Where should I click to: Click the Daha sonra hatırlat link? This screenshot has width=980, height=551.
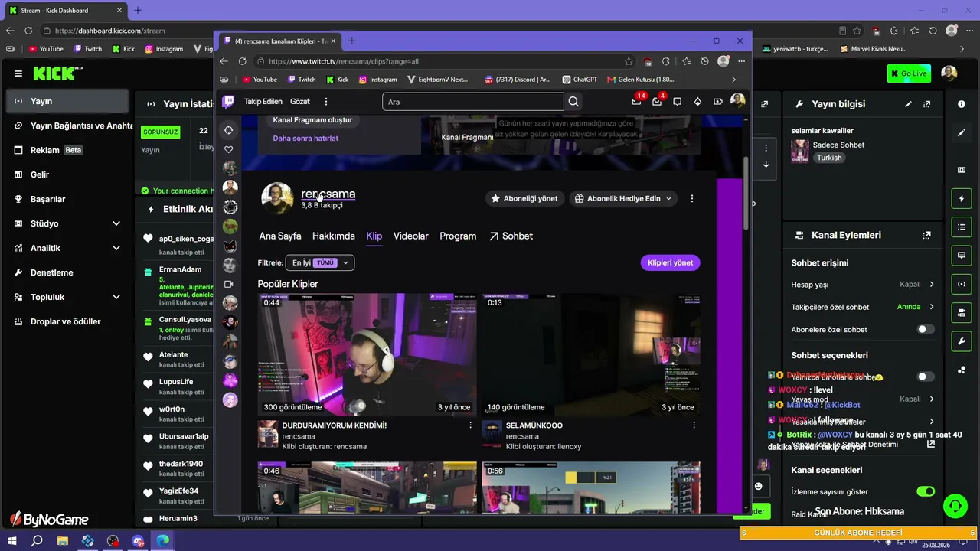click(305, 139)
